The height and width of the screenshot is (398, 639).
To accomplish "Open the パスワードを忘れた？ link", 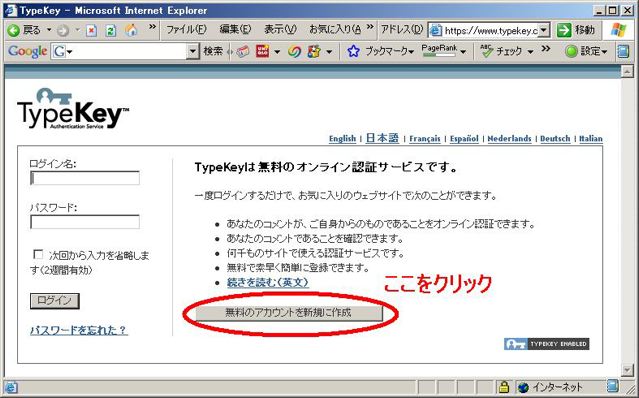I will [x=79, y=330].
